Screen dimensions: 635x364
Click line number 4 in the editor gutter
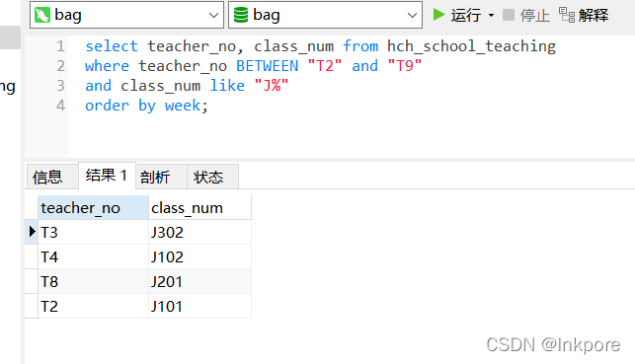pos(60,106)
